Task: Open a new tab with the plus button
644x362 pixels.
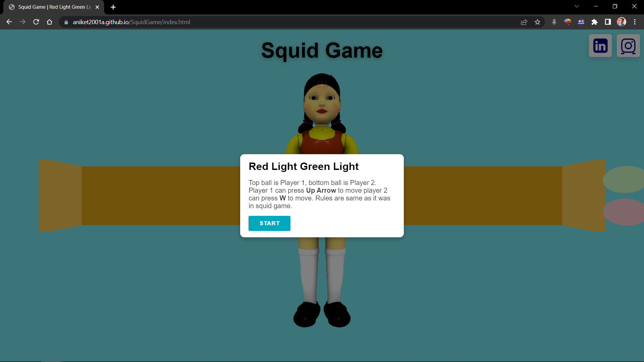Action: [x=113, y=7]
